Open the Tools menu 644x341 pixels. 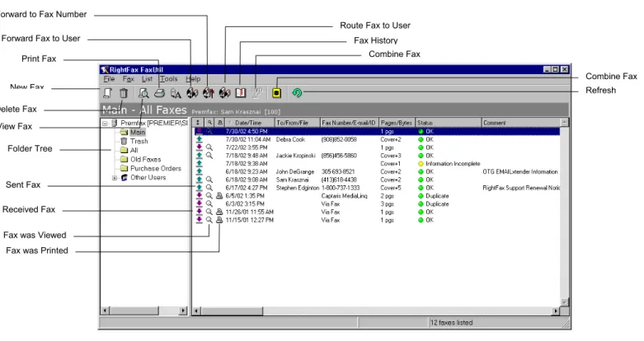[x=169, y=79]
